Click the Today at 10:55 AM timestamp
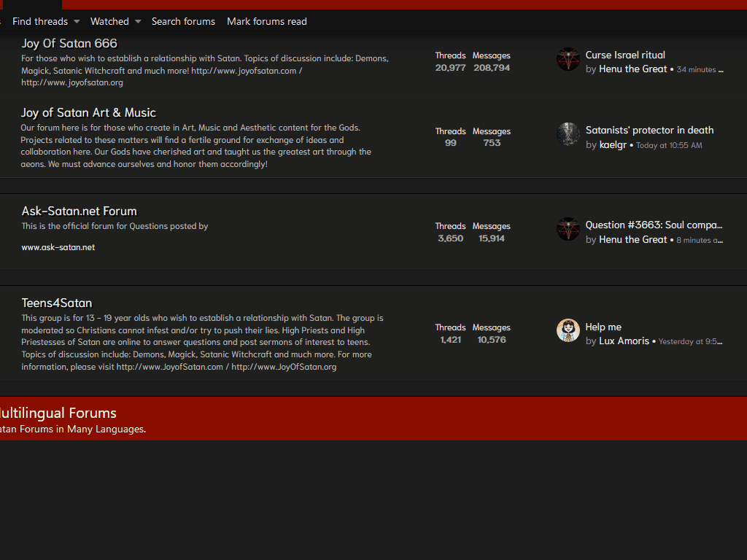Screen dimensions: 747x560 pyautogui.click(x=669, y=145)
